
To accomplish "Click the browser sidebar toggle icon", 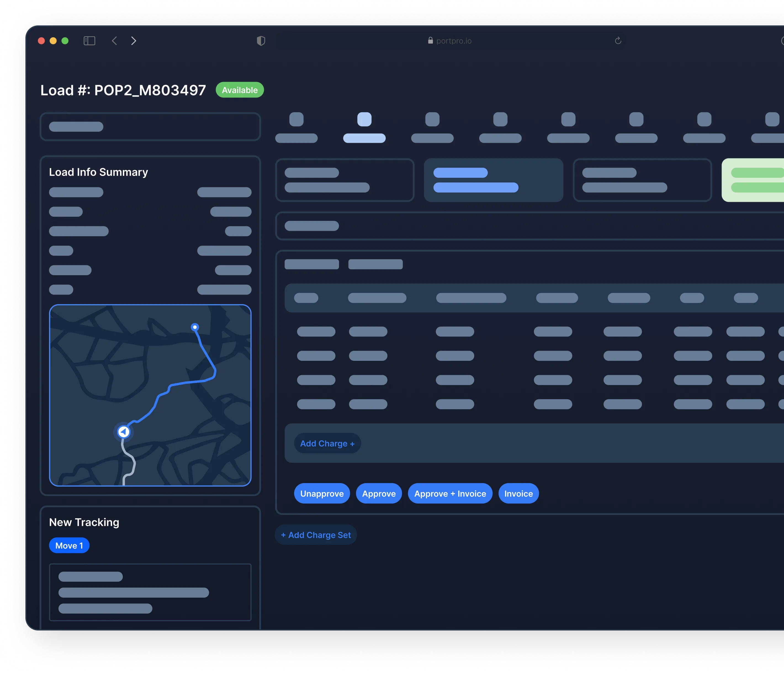I will [x=89, y=41].
